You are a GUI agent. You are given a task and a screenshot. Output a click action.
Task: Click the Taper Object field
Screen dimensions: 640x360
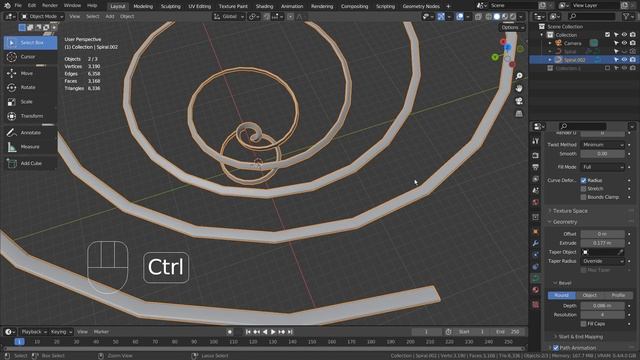coord(602,252)
